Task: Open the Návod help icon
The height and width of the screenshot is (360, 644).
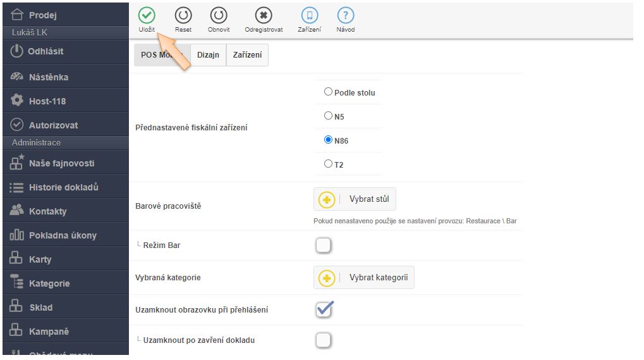Action: tap(345, 16)
